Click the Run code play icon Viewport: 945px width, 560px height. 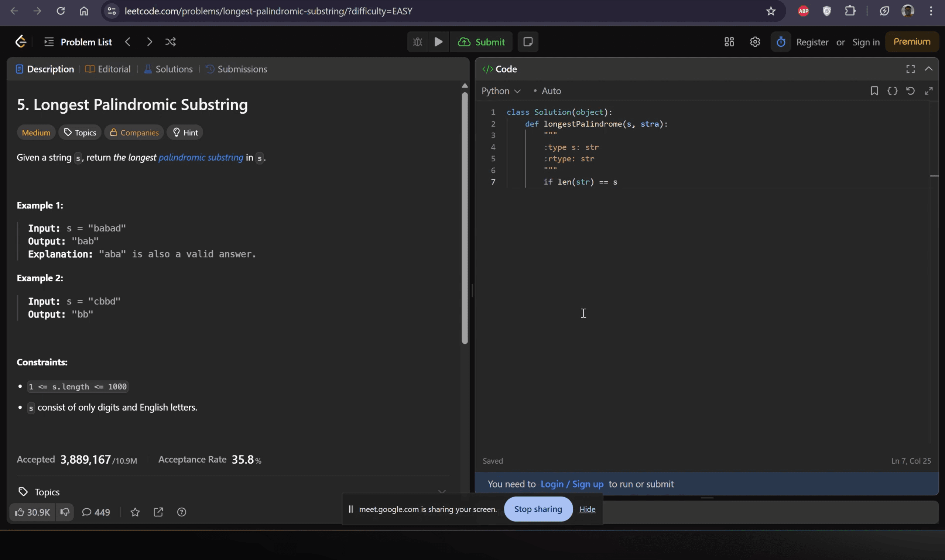coord(438,41)
